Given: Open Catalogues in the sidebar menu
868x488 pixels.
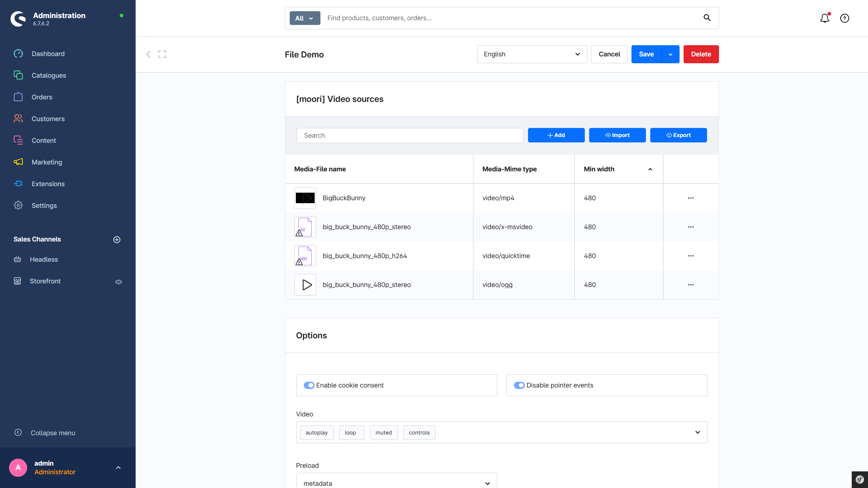Looking at the screenshot, I should pos(48,75).
